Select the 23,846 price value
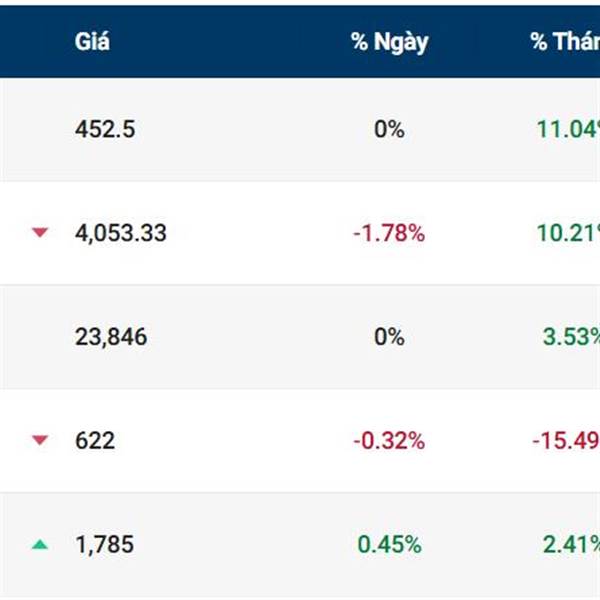 pos(111,337)
